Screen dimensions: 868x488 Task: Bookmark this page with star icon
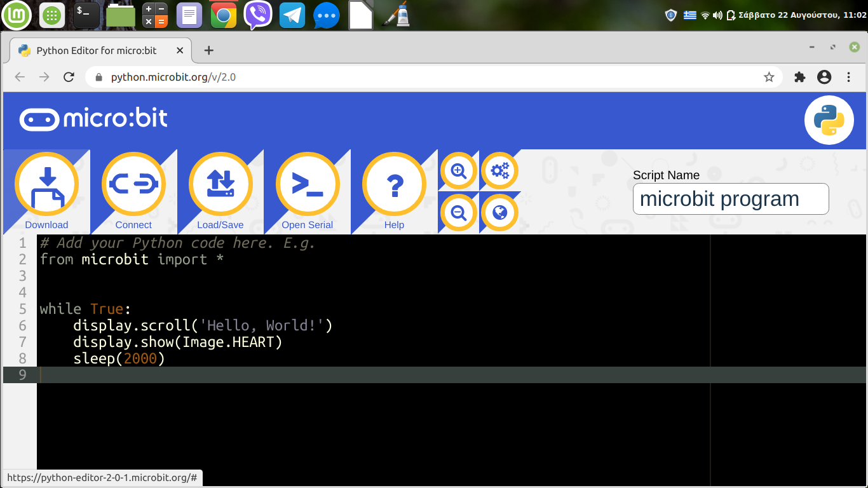[x=769, y=77]
